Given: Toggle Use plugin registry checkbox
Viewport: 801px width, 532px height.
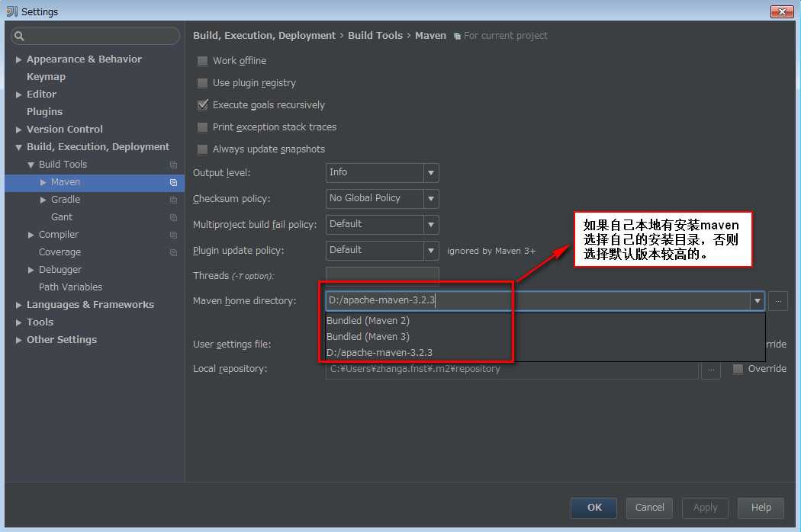Looking at the screenshot, I should [x=202, y=83].
